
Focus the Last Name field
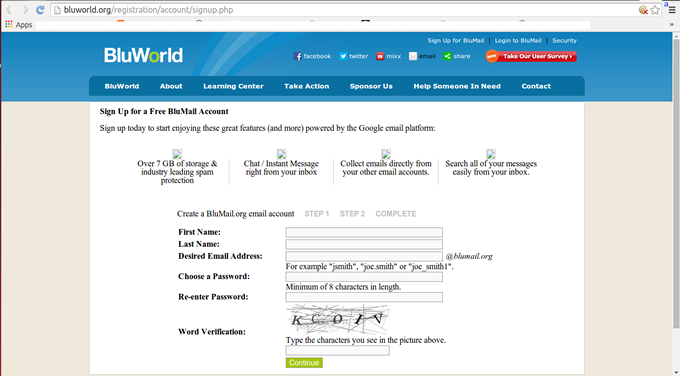(x=364, y=244)
